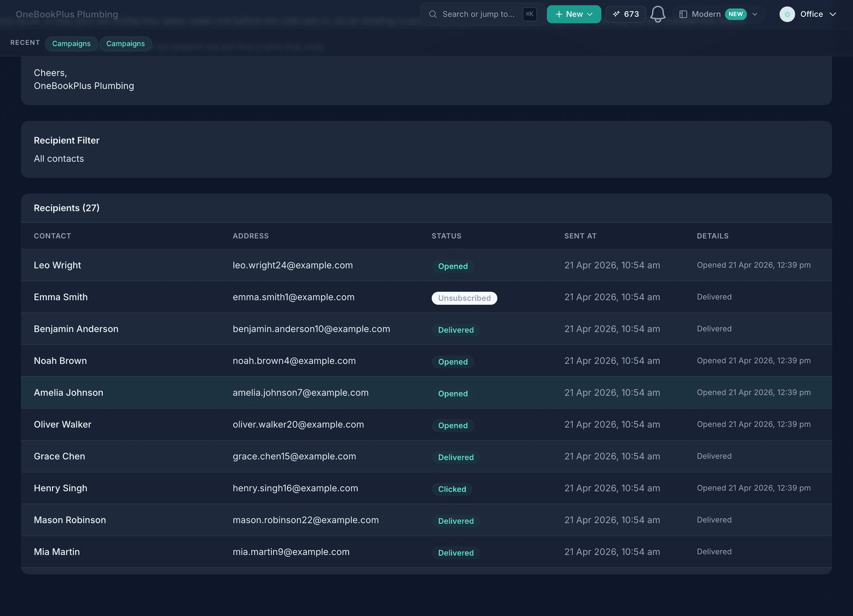
Task: Click Mia Martin's Delivered status badge
Action: click(456, 552)
